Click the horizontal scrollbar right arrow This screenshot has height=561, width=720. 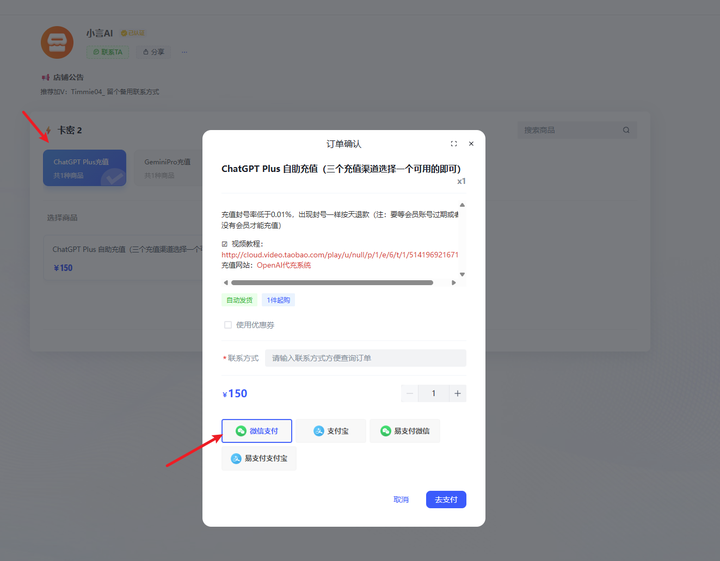click(454, 283)
